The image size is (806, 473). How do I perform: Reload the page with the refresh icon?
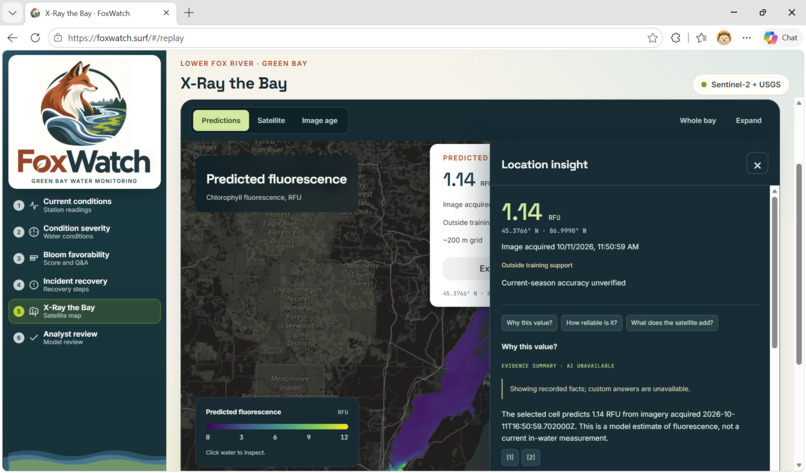pyautogui.click(x=35, y=38)
